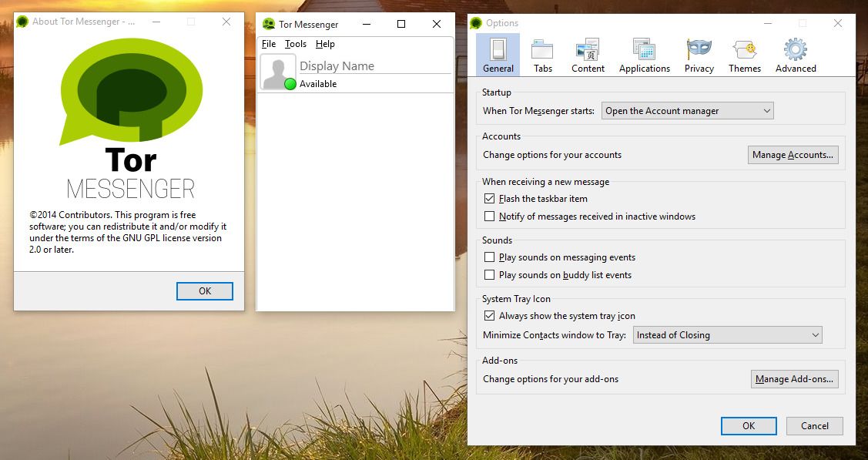Uncheck Always show the system tray icon
Screen dimensions: 868x460
click(489, 315)
